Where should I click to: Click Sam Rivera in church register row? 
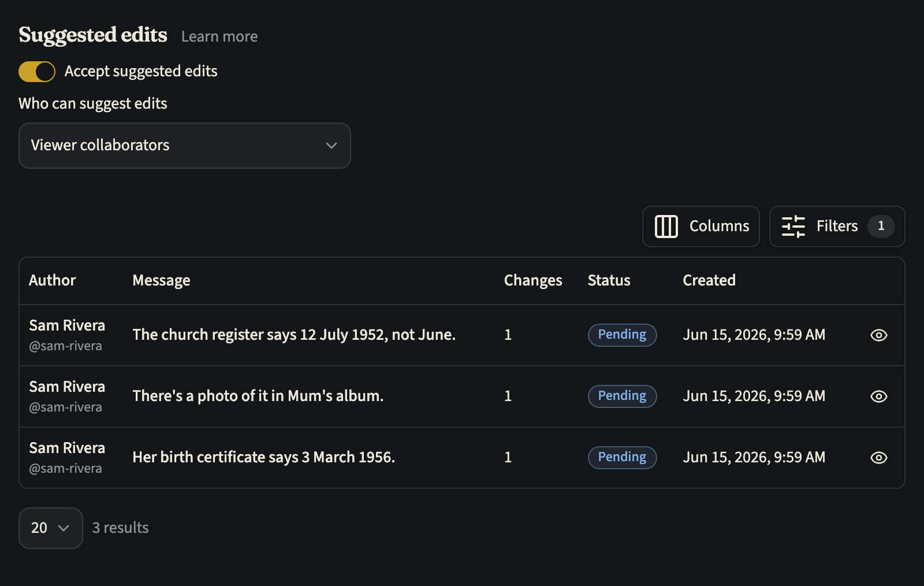tap(67, 325)
